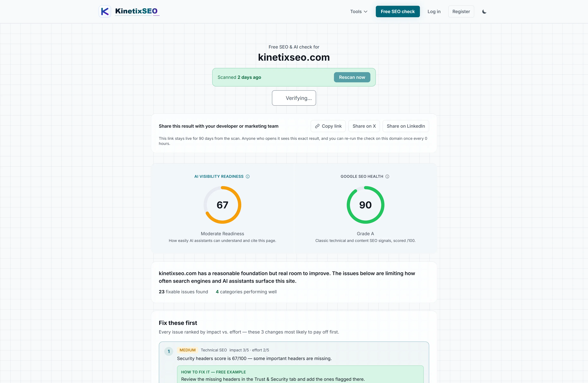588x383 pixels.
Task: Click the 23 fixable issues found text
Action: point(183,292)
